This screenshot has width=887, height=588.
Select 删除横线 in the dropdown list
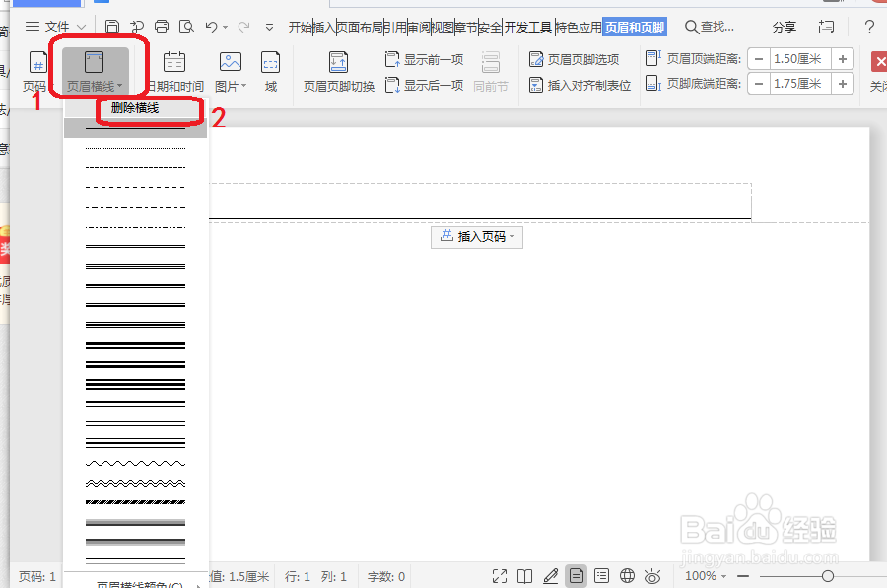click(x=135, y=108)
